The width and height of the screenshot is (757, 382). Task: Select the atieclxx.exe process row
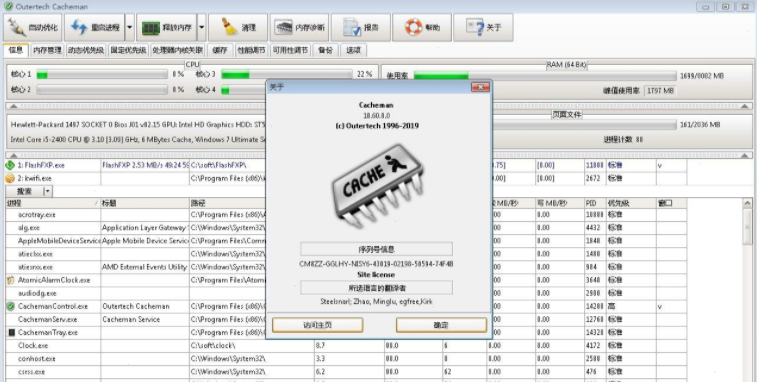click(x=346, y=254)
